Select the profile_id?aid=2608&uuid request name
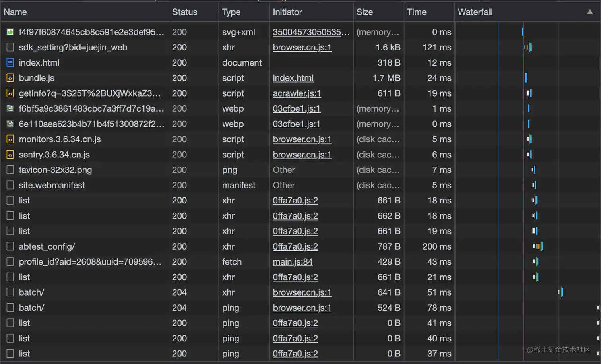Viewport: 601px width, 364px height. (x=90, y=262)
